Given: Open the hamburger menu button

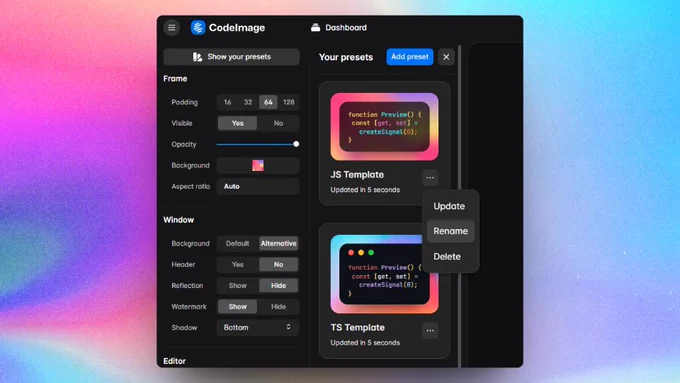Looking at the screenshot, I should pos(172,28).
